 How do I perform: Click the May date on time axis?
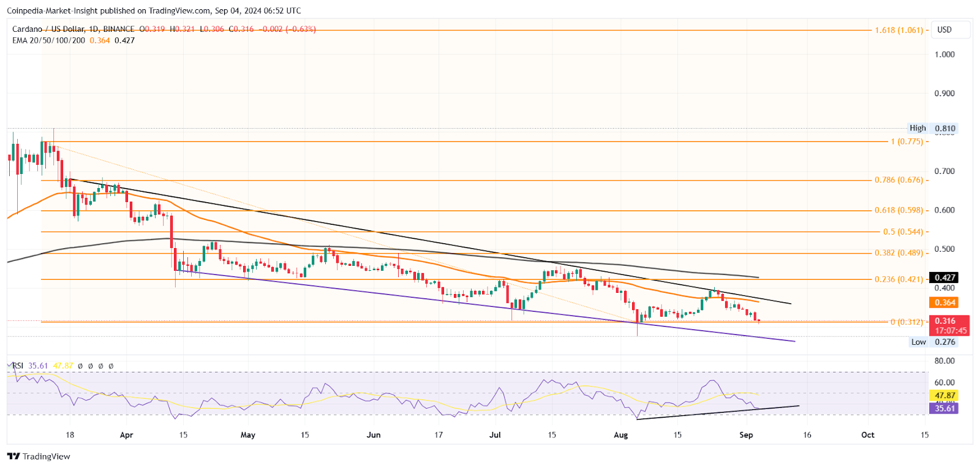pos(248,436)
